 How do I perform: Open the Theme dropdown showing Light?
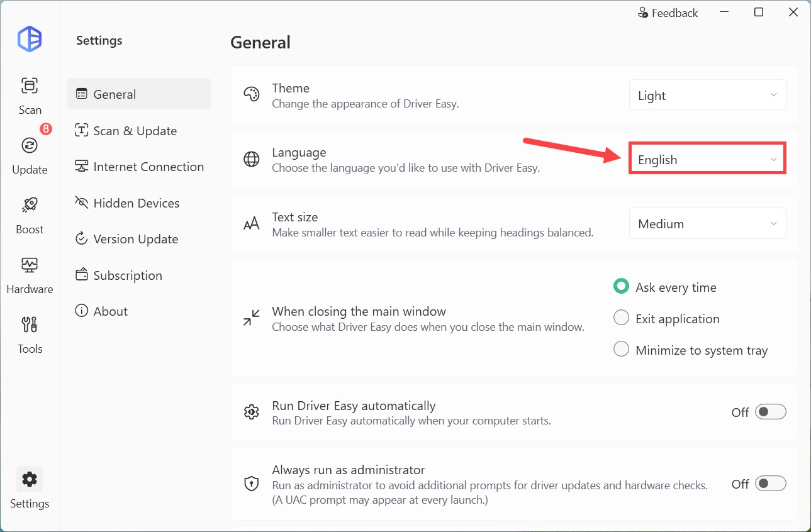point(707,96)
